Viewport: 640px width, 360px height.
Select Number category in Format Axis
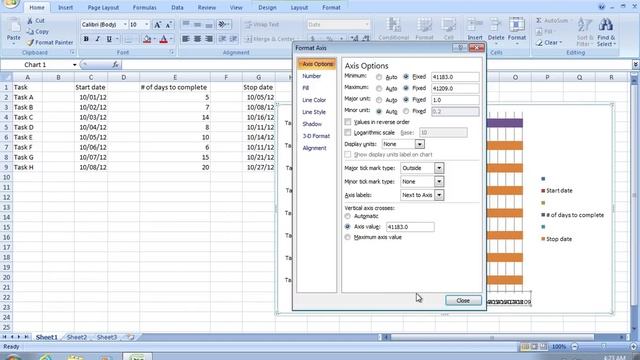pos(311,76)
